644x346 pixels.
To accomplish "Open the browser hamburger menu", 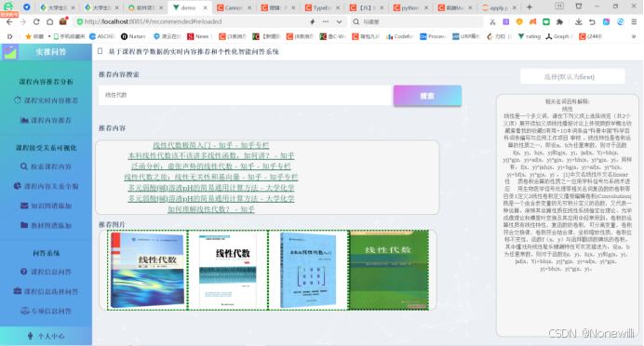I will pyautogui.click(x=634, y=21).
